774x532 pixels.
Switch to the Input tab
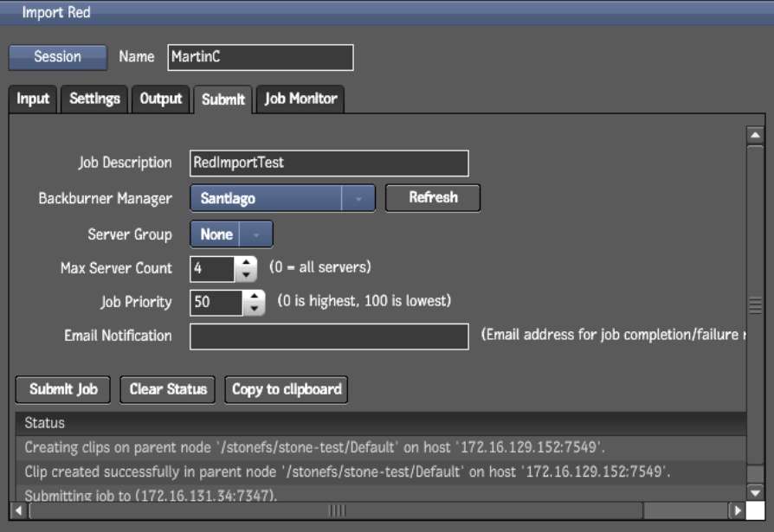point(33,99)
